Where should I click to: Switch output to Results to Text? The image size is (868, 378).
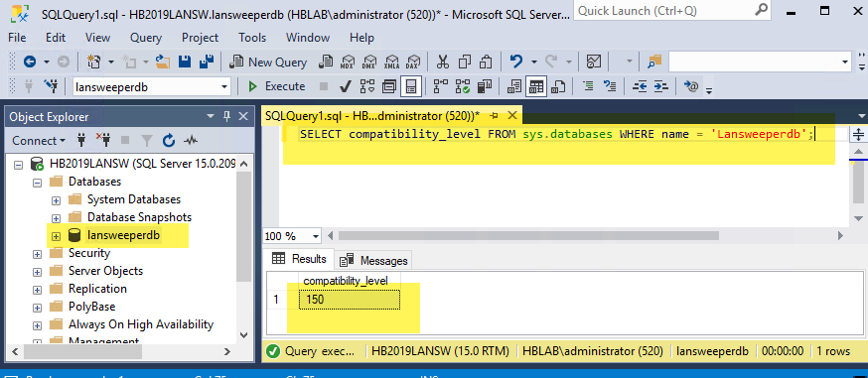(x=514, y=86)
